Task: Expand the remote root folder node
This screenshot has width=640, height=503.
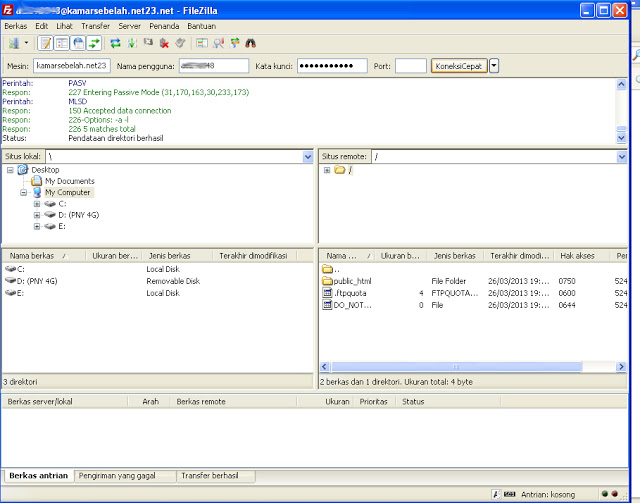Action: (327, 170)
